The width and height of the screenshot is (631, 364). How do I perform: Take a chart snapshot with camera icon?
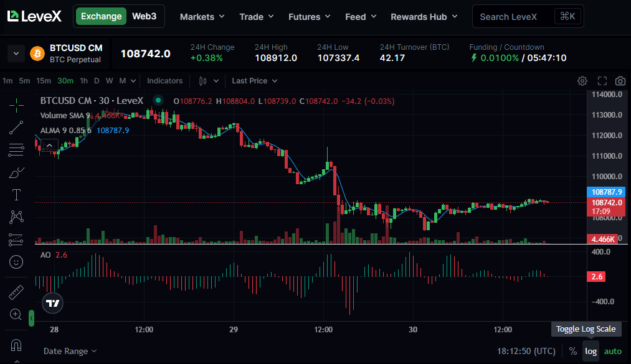(620, 81)
